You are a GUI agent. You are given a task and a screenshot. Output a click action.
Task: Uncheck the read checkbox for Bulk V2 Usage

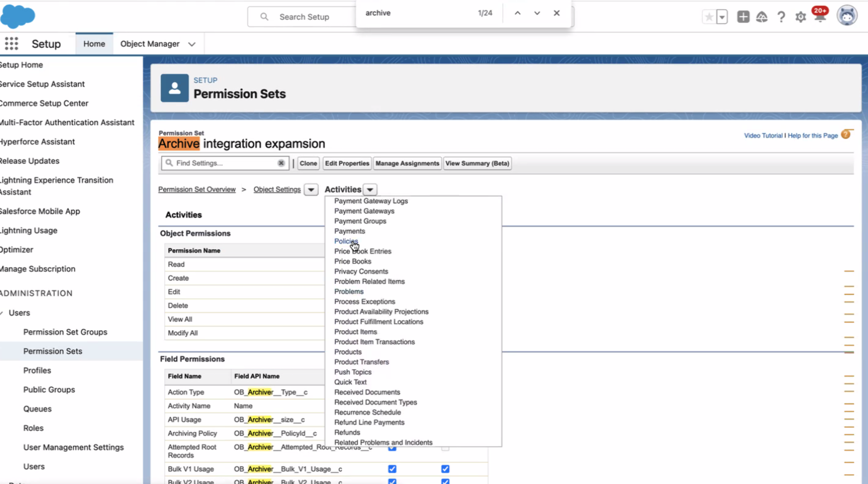coord(392,481)
